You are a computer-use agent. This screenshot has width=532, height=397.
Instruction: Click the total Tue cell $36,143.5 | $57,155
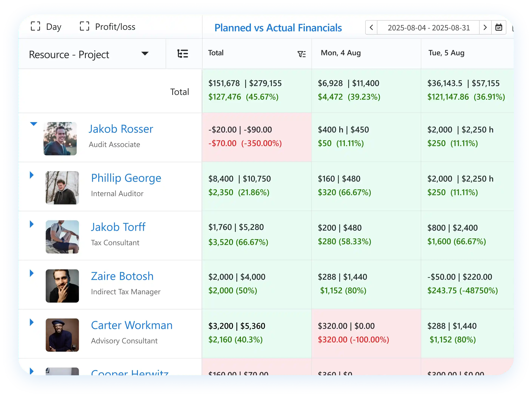point(467,91)
